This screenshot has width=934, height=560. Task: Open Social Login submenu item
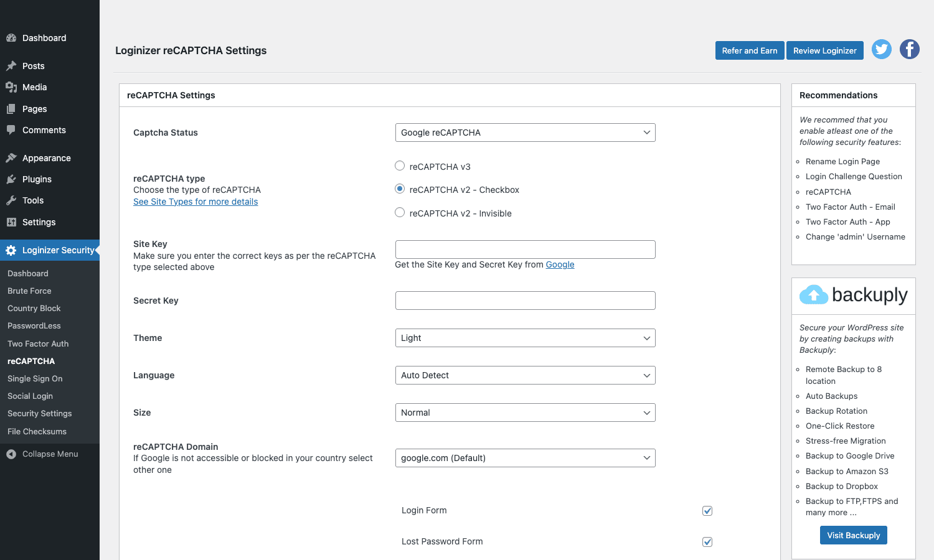pos(30,396)
